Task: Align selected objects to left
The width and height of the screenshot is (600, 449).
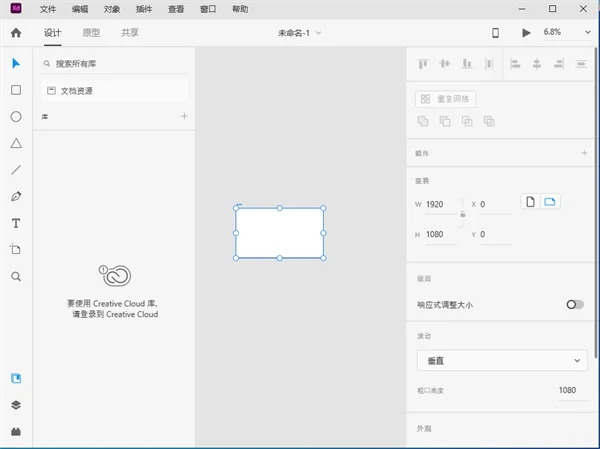Action: tap(515, 64)
